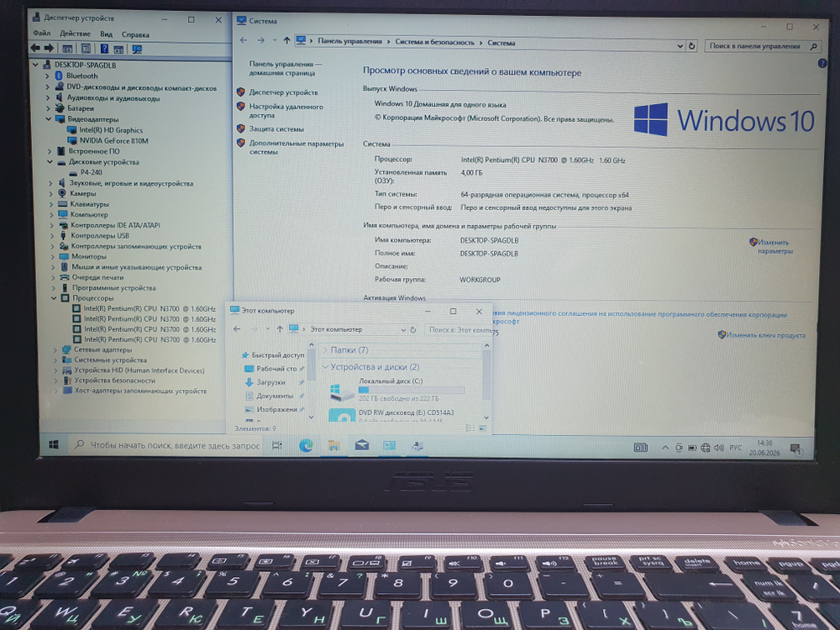Click the battery icon in system tray
The width and height of the screenshot is (840, 630).
692,448
